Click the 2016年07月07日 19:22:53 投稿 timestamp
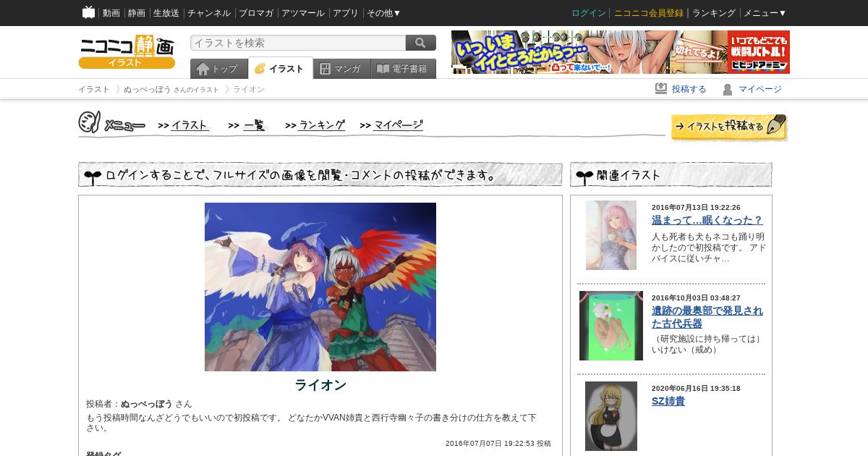The height and width of the screenshot is (456, 868). pos(498,444)
